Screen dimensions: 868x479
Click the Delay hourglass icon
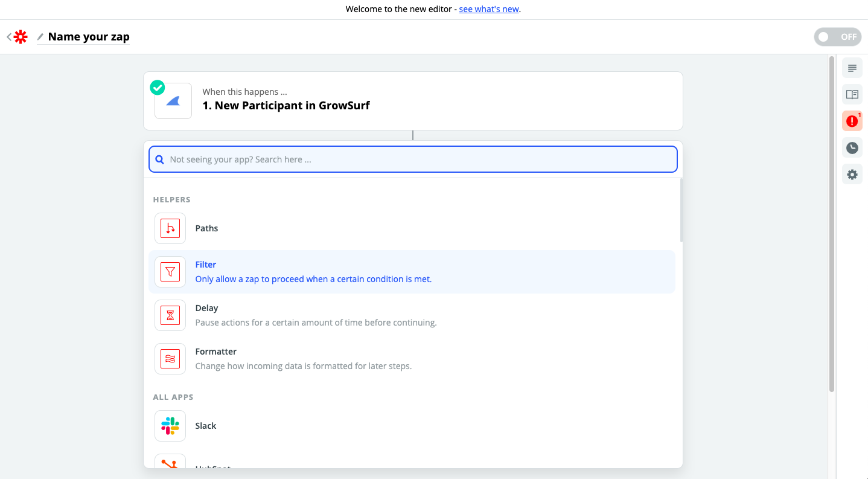[170, 315]
